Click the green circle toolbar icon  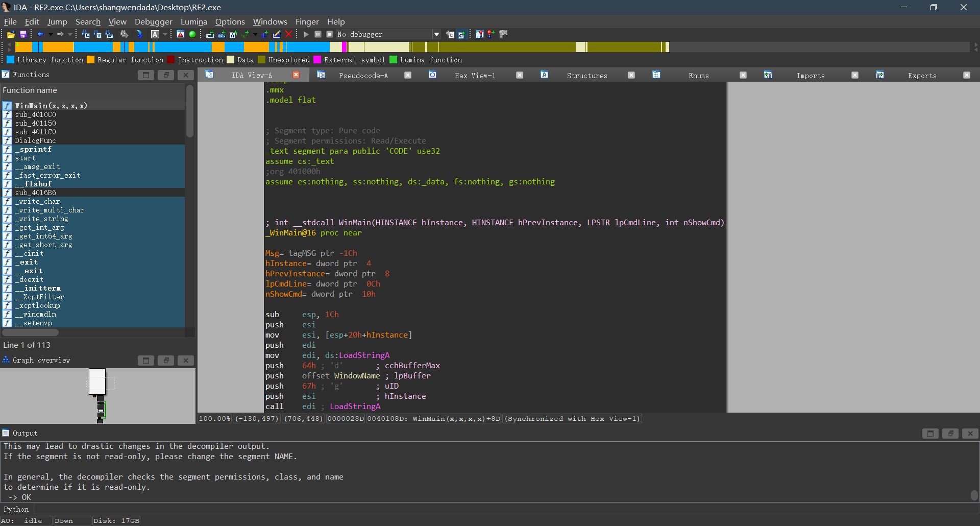pyautogui.click(x=192, y=34)
